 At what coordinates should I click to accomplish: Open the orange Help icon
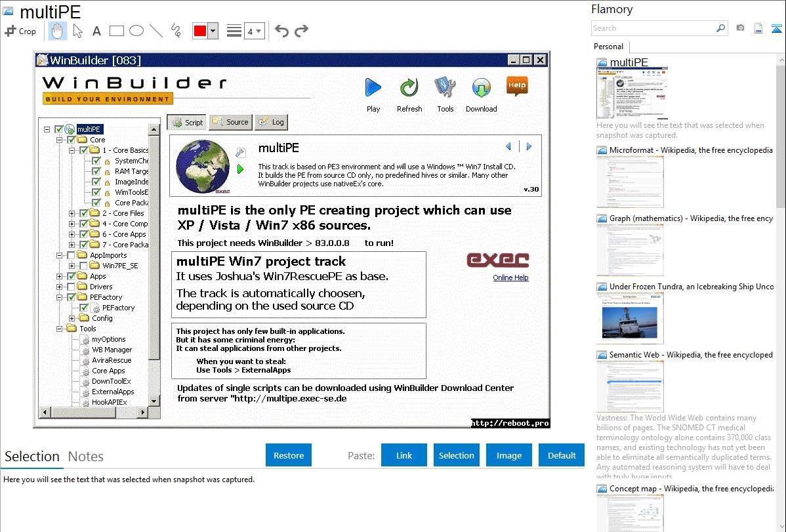point(517,86)
